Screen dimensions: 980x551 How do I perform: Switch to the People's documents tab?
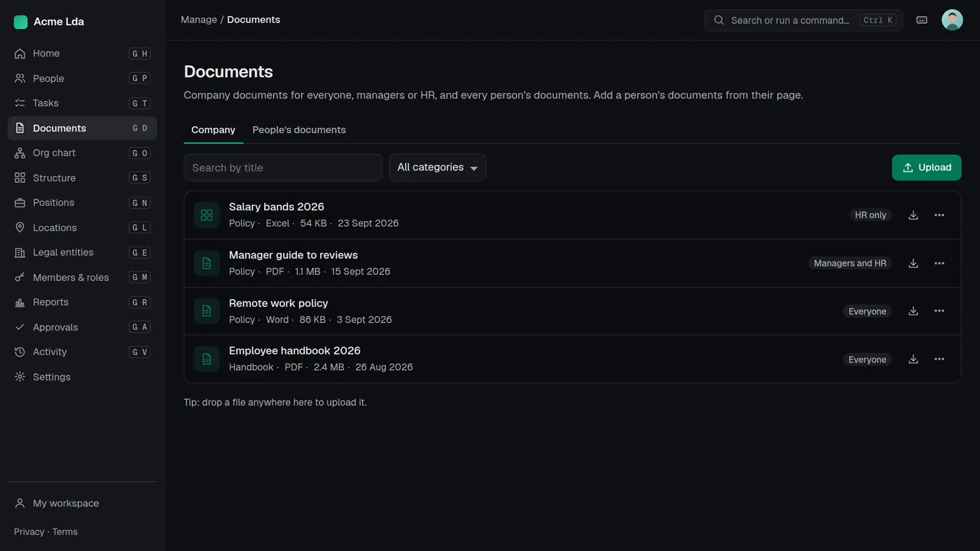pos(299,130)
